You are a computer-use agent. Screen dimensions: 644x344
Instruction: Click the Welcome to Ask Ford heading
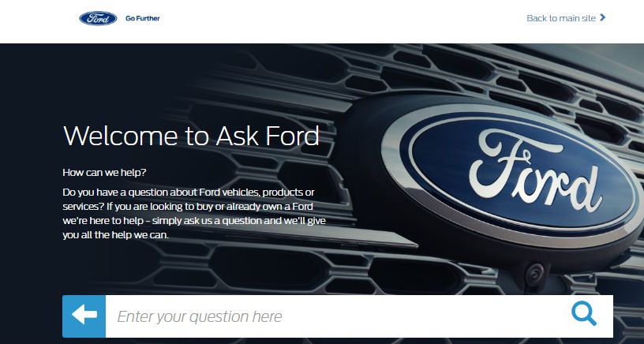click(192, 136)
